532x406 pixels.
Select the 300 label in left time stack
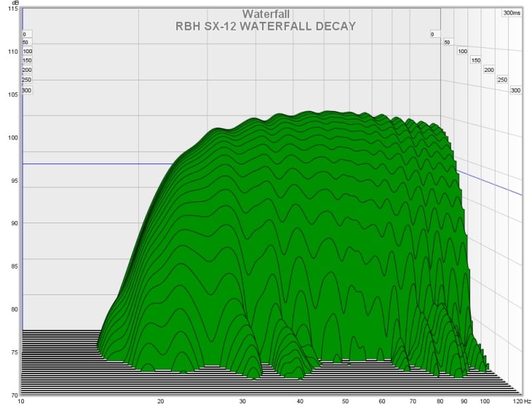(27, 90)
